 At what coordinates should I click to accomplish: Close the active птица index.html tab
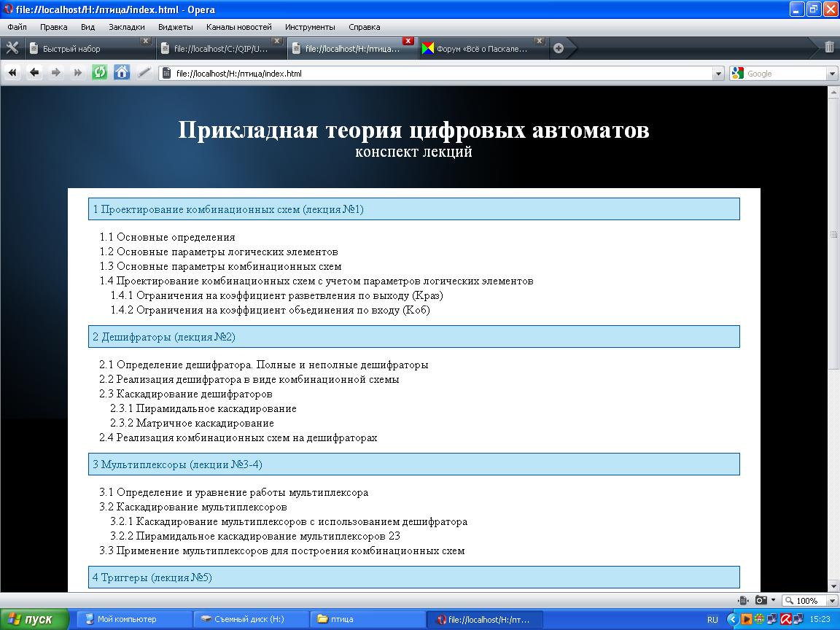[x=408, y=41]
